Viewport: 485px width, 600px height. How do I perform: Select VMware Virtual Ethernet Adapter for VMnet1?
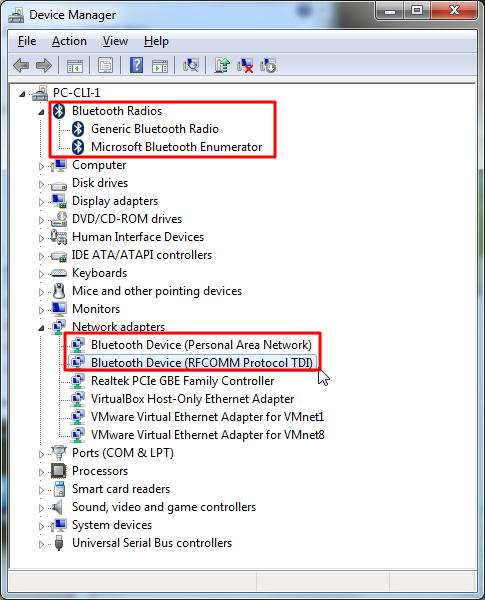pyautogui.click(x=207, y=417)
